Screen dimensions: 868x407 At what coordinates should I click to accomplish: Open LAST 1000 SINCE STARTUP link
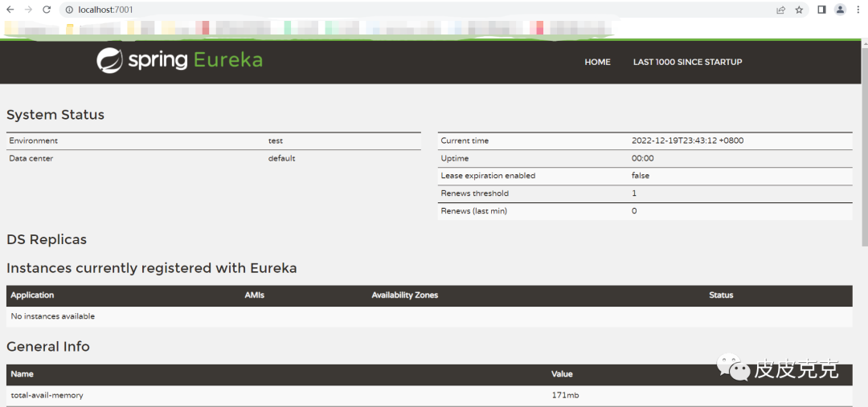click(x=687, y=62)
